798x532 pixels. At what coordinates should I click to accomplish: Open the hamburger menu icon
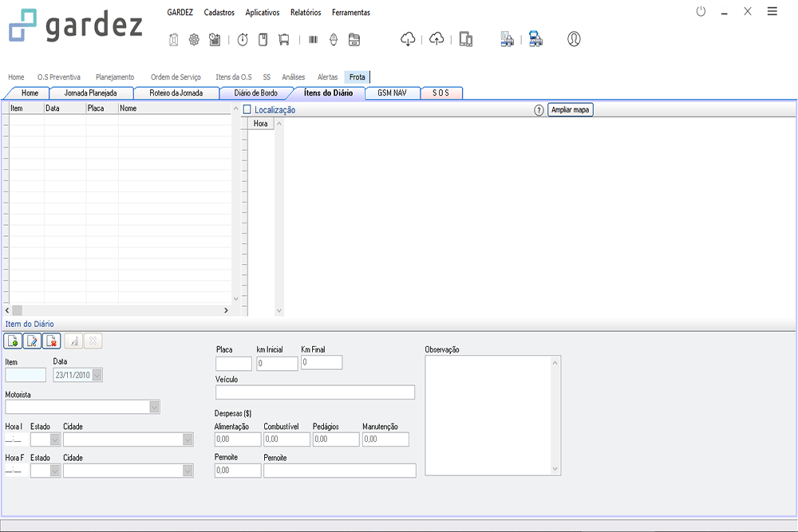click(x=772, y=11)
